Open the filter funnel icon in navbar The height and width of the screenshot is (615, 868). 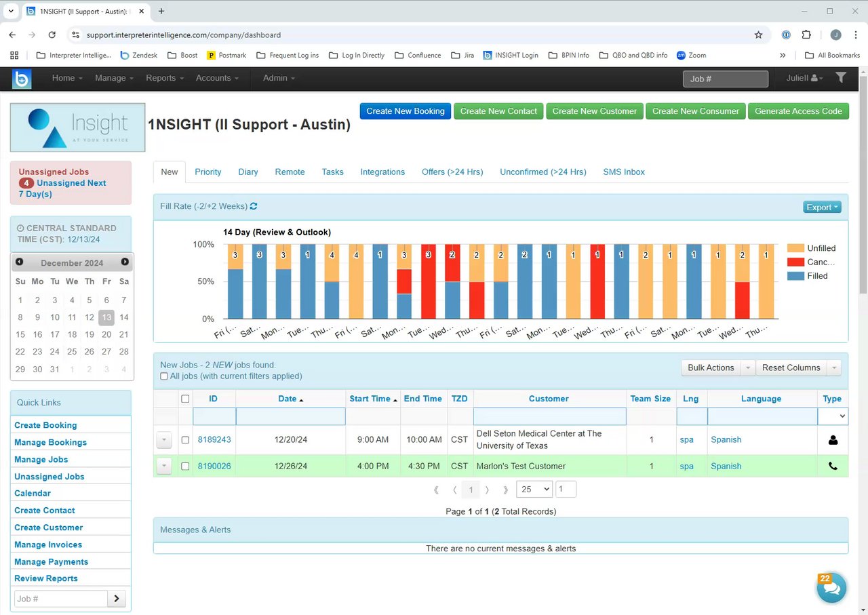point(841,78)
